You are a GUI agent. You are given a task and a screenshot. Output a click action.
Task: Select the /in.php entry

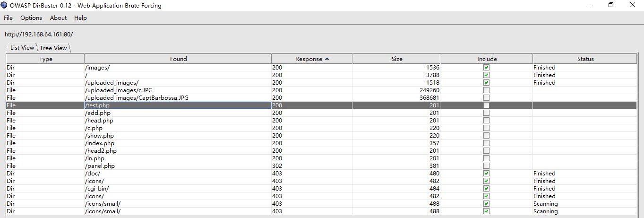(94, 158)
